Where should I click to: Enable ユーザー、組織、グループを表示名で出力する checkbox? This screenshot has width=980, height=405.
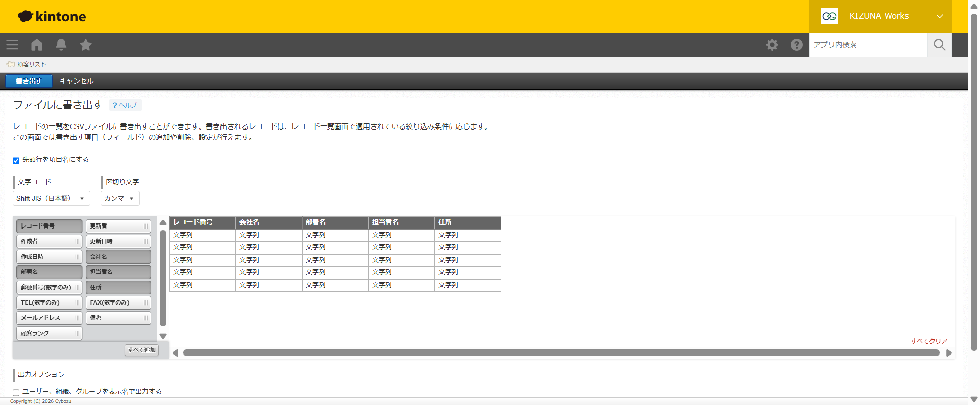(x=16, y=392)
